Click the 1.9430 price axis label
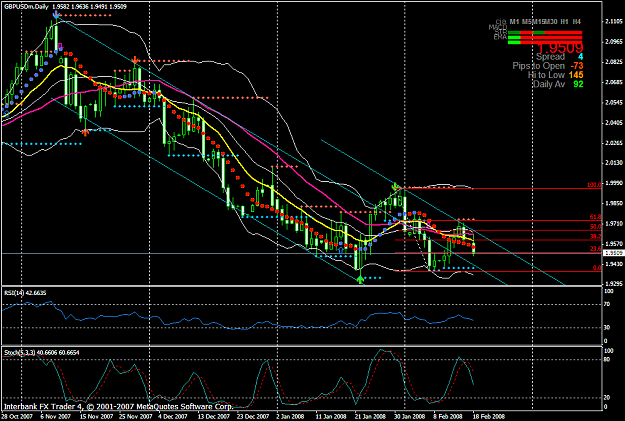The height and width of the screenshot is (421, 625). click(613, 264)
